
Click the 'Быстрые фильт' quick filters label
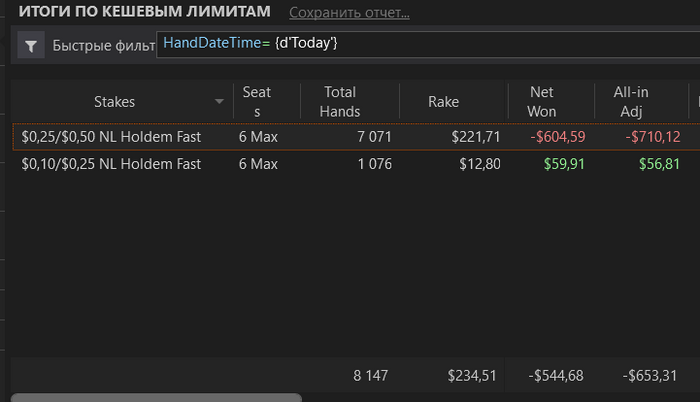coord(104,46)
